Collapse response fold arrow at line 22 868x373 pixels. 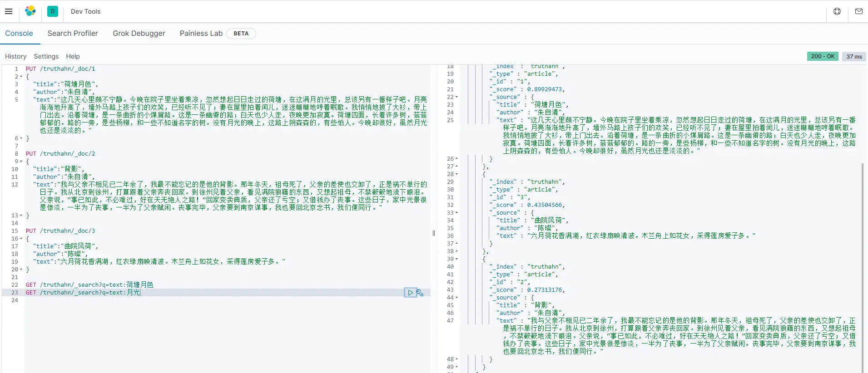[x=457, y=97]
